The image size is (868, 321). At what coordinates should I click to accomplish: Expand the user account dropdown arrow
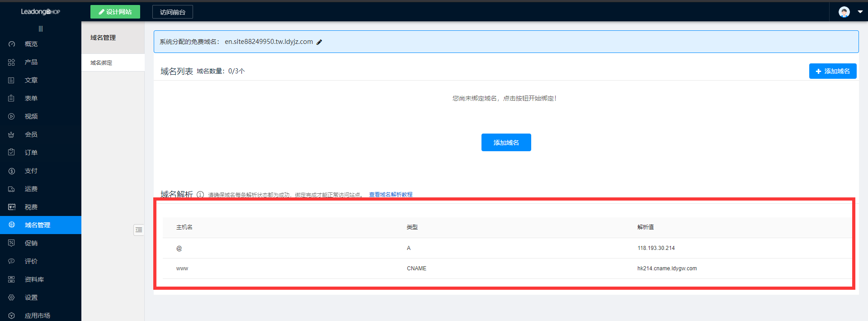point(860,12)
